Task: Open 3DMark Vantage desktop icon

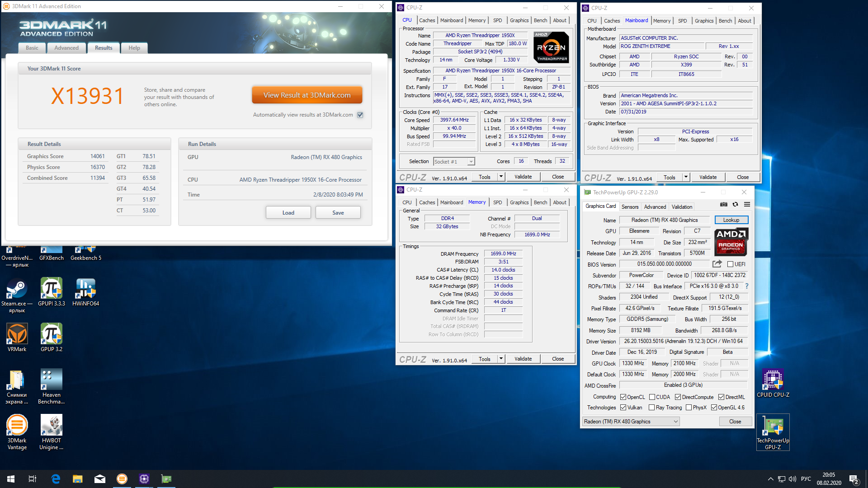Action: (x=17, y=432)
